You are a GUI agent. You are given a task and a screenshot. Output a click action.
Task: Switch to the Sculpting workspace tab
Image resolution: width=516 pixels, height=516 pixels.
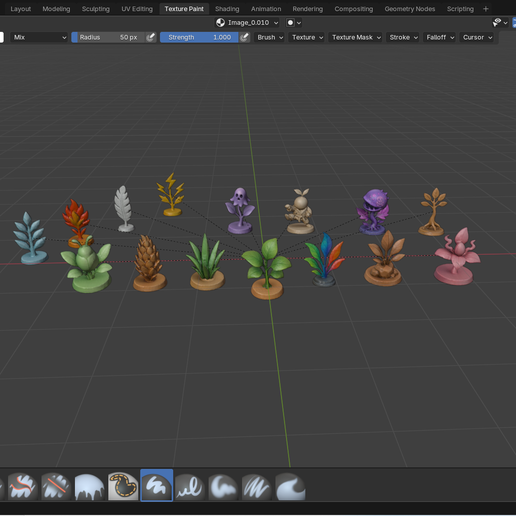click(96, 9)
